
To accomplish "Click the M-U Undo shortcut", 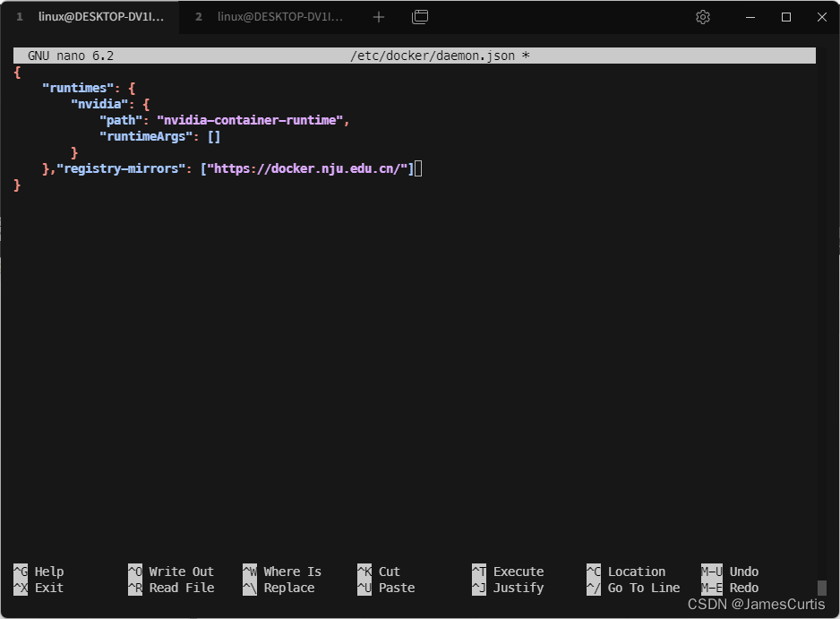I will tap(730, 572).
